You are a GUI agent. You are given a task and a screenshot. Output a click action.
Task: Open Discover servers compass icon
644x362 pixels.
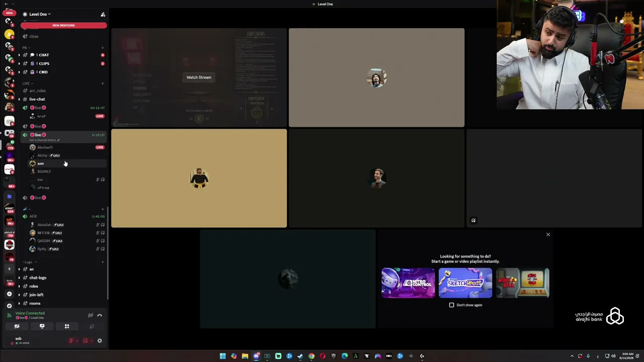pos(9,306)
